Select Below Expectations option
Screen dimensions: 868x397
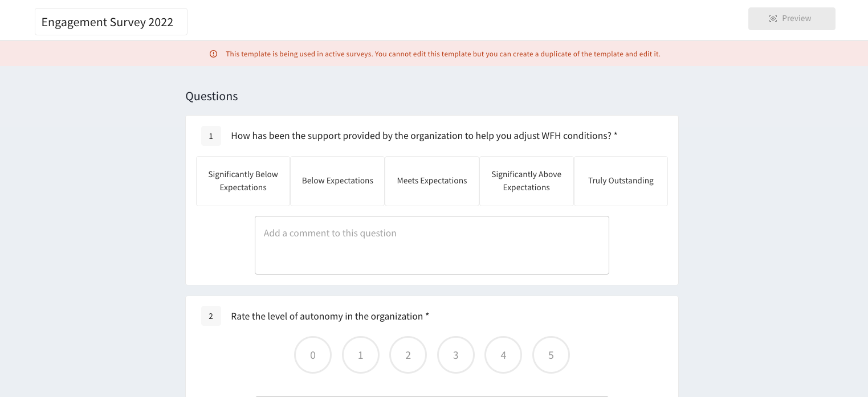337,181
